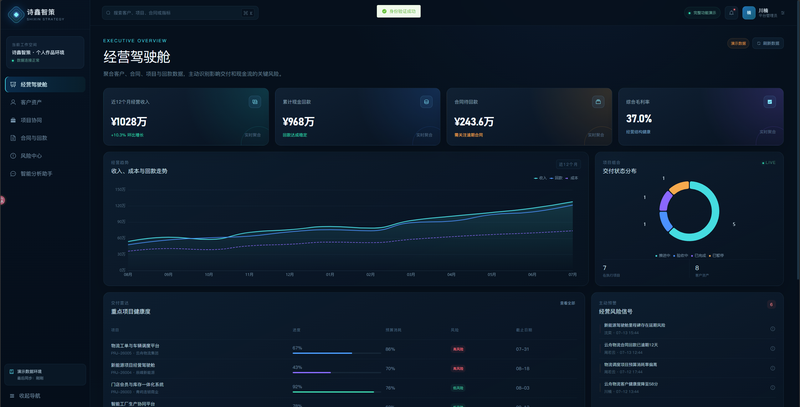Open the 物流工单与车辆调度平台 project row
The width and height of the screenshot is (800, 407).
(344, 349)
